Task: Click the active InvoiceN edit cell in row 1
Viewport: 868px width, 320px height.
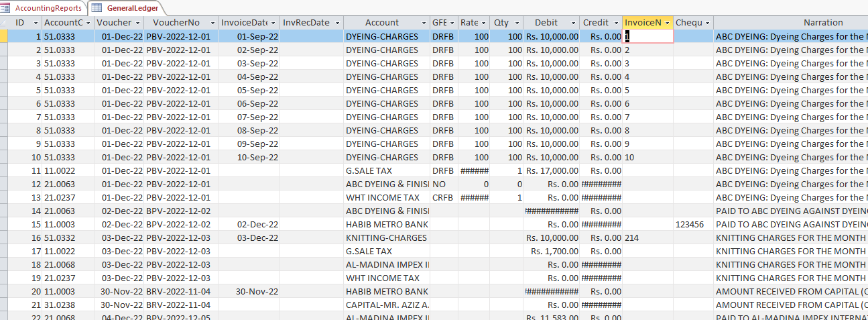Action: click(x=648, y=36)
